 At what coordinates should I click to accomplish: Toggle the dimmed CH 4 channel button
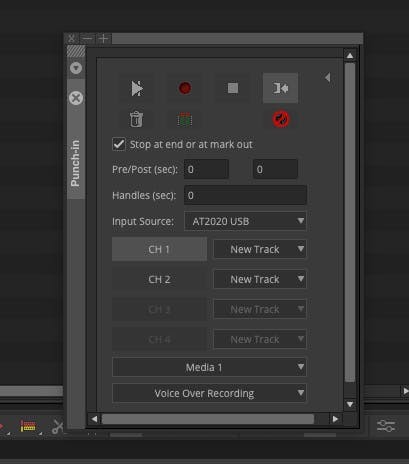click(159, 339)
